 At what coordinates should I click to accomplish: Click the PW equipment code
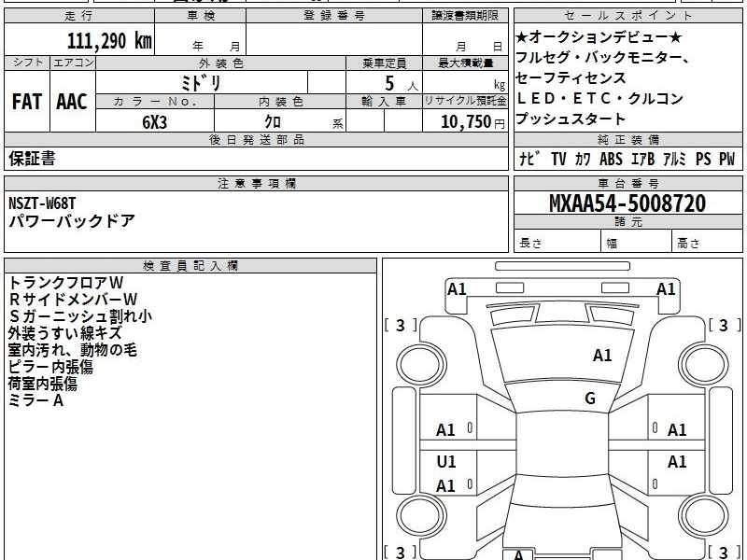727,159
